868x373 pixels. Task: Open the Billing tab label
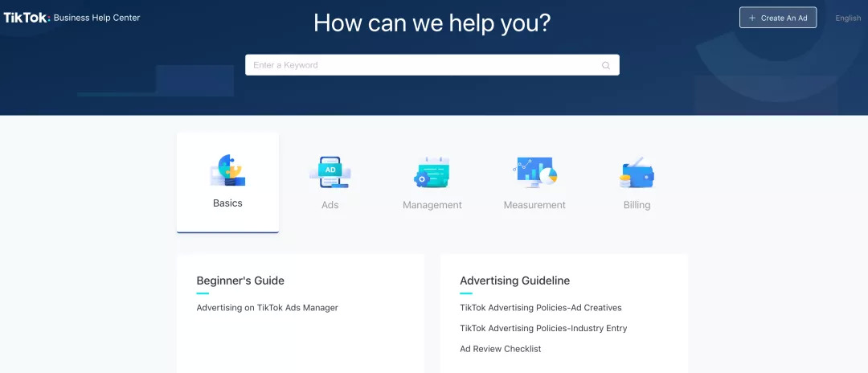[x=637, y=205]
